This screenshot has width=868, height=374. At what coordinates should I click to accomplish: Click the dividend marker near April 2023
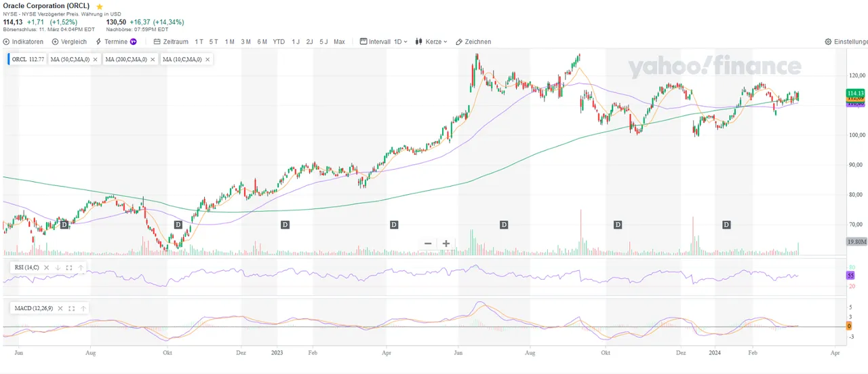tap(394, 224)
